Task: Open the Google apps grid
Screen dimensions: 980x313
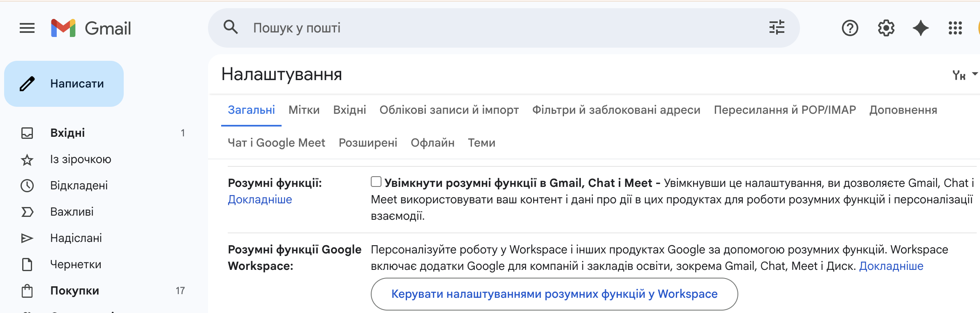Action: tap(955, 28)
